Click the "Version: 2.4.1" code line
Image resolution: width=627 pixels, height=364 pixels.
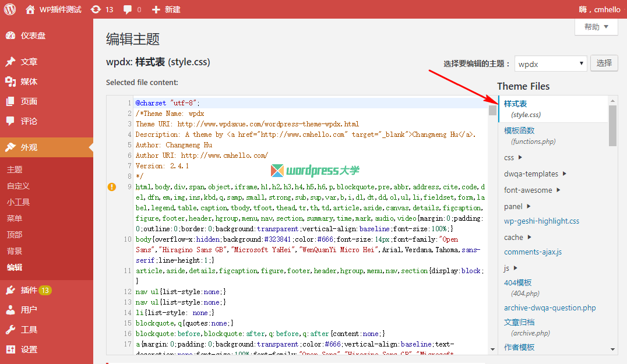[163, 166]
